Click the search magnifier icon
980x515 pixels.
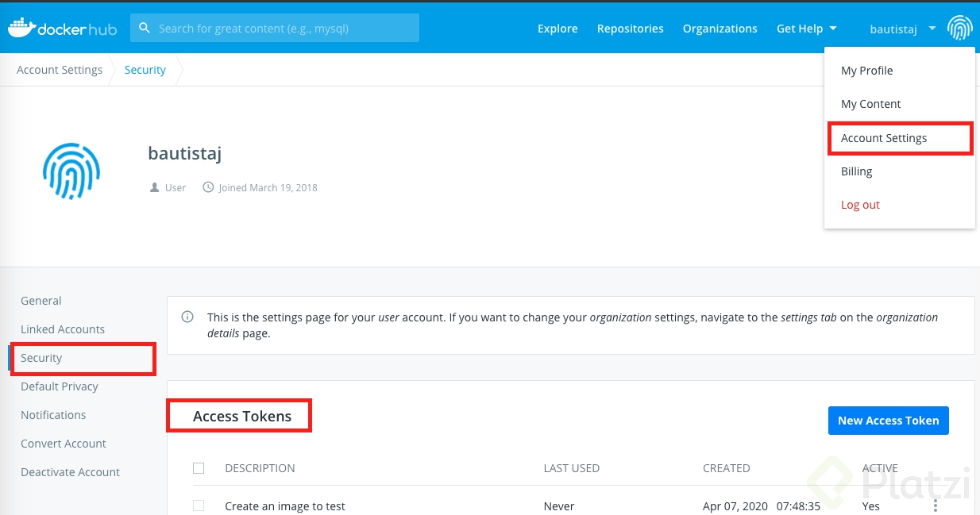click(x=145, y=27)
